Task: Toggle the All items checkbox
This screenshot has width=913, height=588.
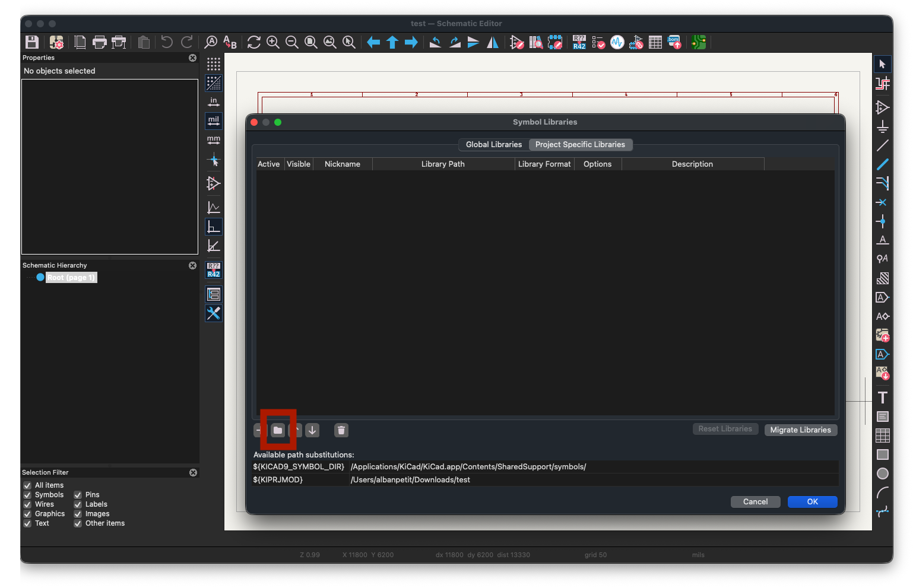Action: tap(27, 485)
